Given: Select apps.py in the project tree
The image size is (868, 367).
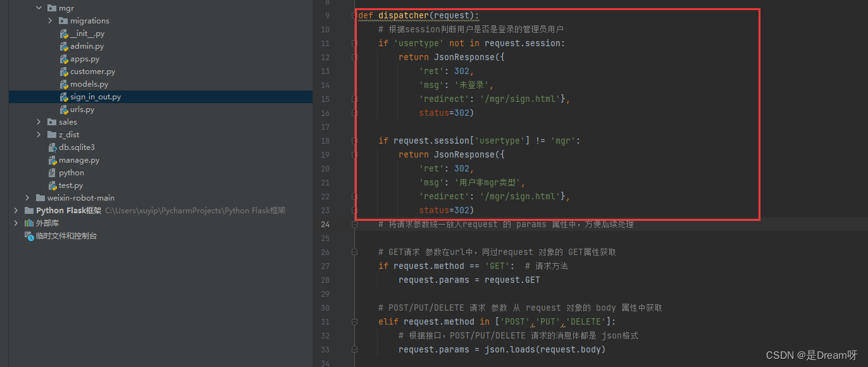Looking at the screenshot, I should pos(85,59).
